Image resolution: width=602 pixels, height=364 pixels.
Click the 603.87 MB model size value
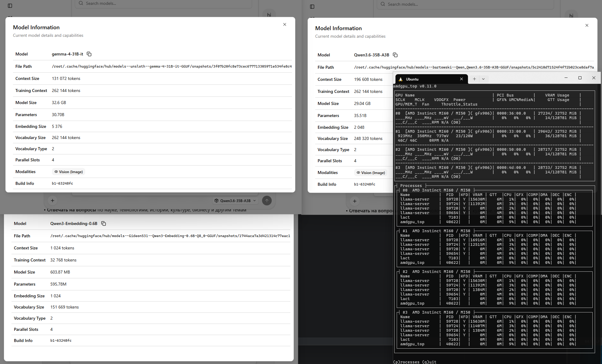click(60, 272)
